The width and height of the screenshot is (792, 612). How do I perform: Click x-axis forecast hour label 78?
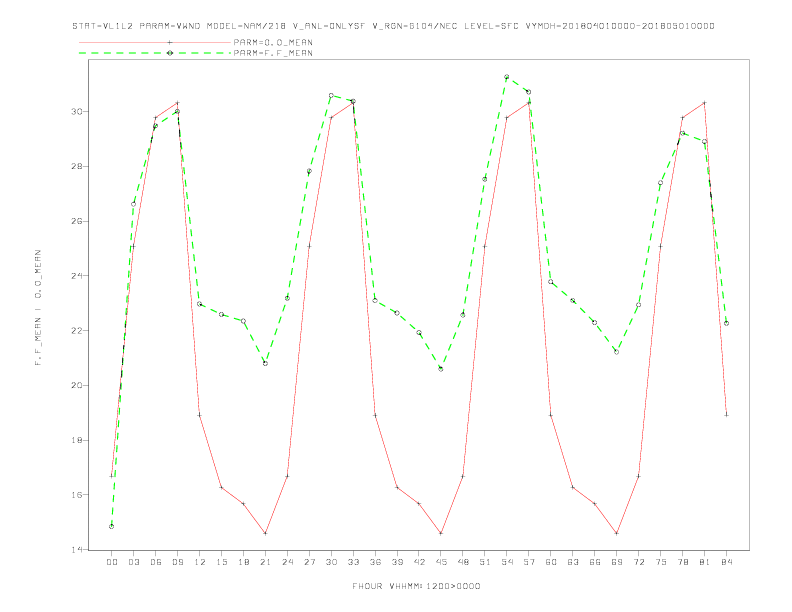coord(682,562)
